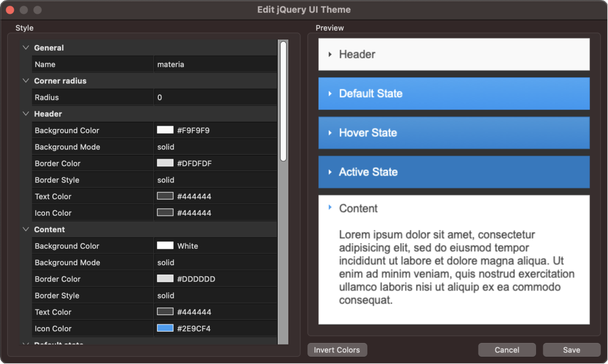Click Header Border Color swatch #DFDFDF
The width and height of the screenshot is (608, 364).
(165, 163)
